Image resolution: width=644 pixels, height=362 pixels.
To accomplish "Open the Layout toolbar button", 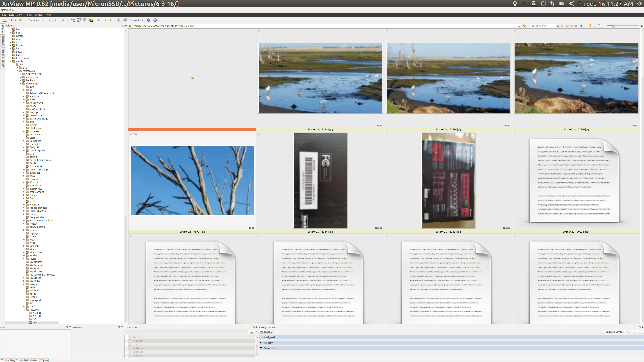I will tap(137, 20).
